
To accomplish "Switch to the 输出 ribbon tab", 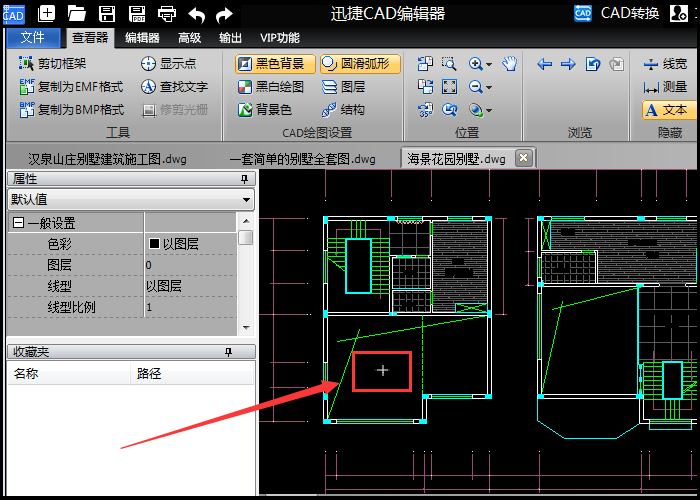I will point(230,38).
